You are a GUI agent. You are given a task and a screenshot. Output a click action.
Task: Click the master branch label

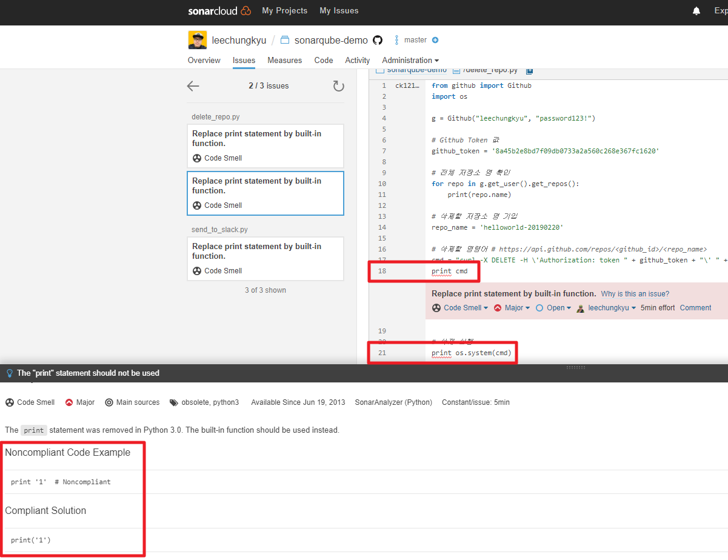415,40
